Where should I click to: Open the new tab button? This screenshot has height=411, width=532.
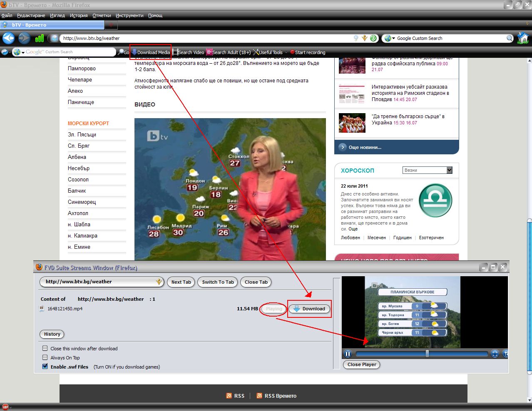pos(111,25)
